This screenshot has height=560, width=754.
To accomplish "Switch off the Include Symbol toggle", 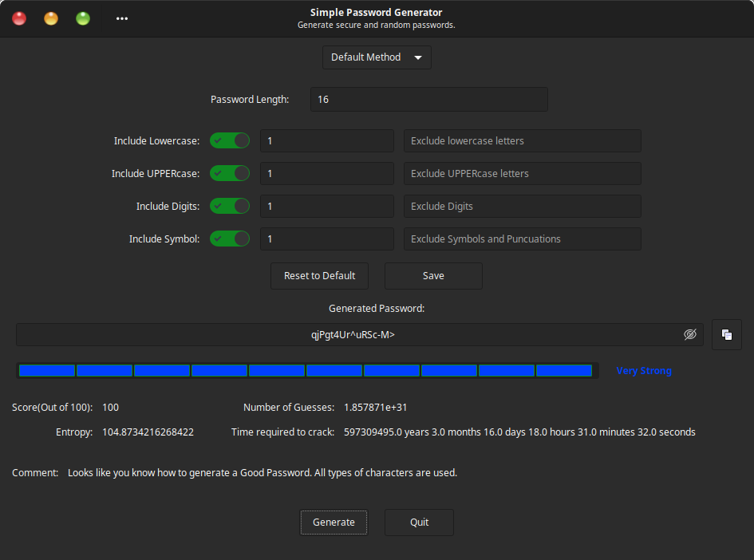I will click(230, 239).
